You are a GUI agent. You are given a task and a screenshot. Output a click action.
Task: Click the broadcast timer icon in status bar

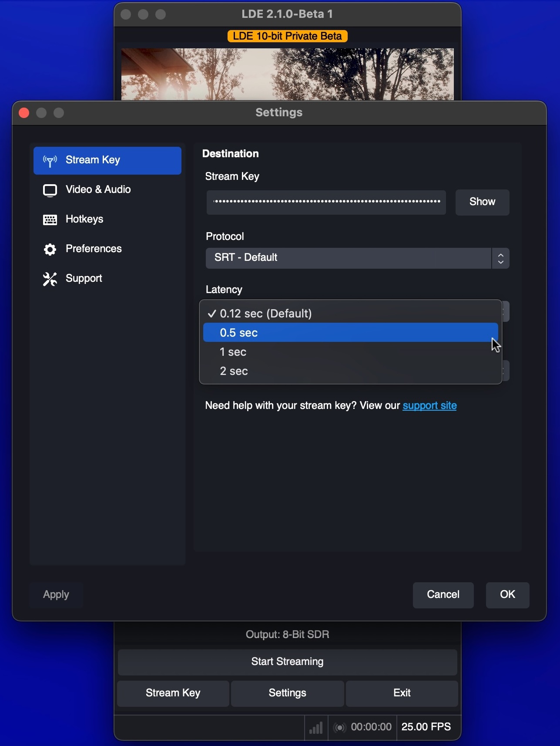(339, 728)
